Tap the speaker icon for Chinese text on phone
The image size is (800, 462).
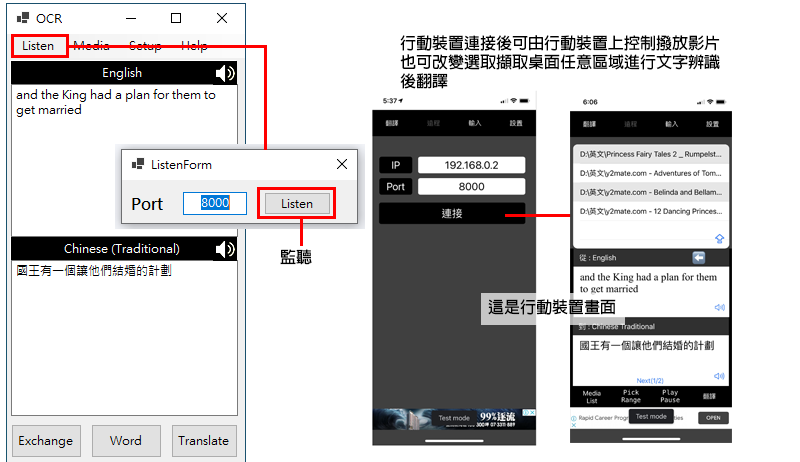point(719,376)
